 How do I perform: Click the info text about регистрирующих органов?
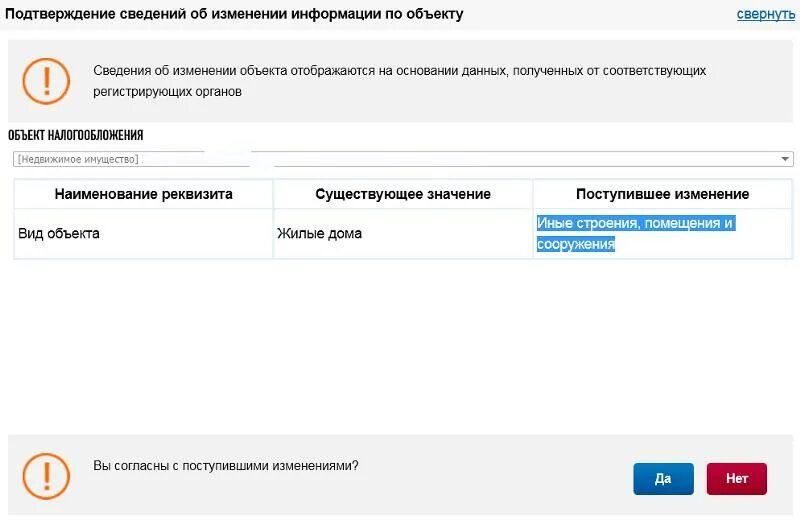(x=399, y=81)
